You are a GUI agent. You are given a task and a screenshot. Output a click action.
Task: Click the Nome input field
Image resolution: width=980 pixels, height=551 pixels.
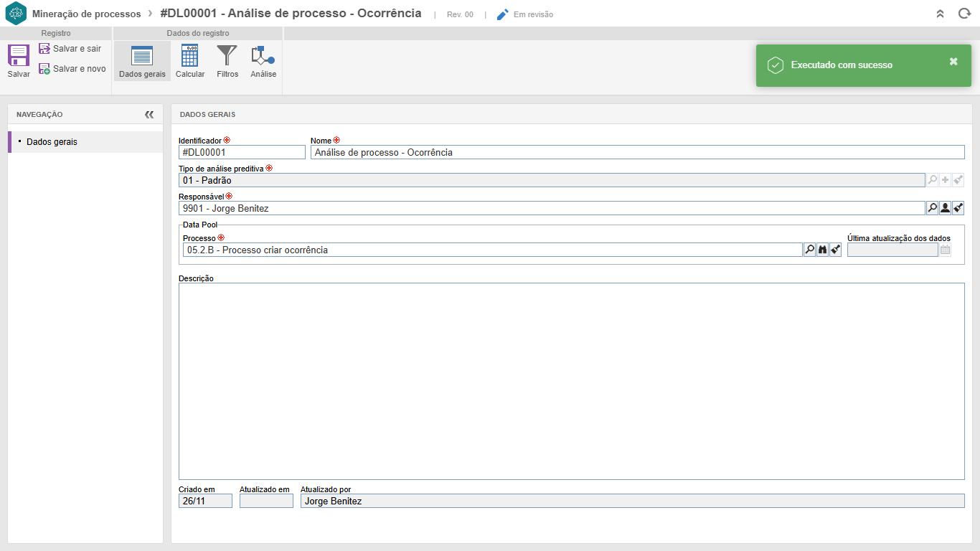[637, 152]
